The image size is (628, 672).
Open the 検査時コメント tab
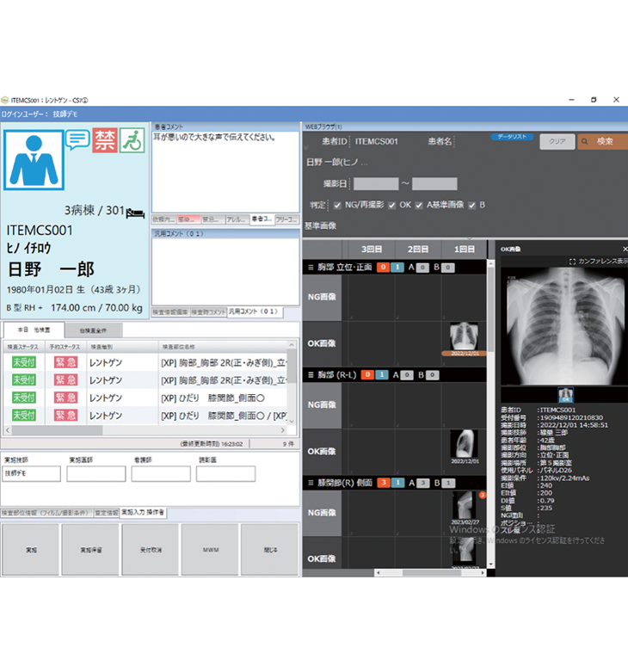[x=209, y=311]
